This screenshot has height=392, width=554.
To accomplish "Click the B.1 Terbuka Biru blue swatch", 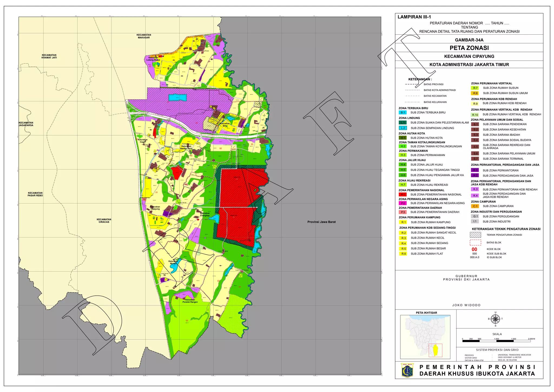I will tap(403, 113).
